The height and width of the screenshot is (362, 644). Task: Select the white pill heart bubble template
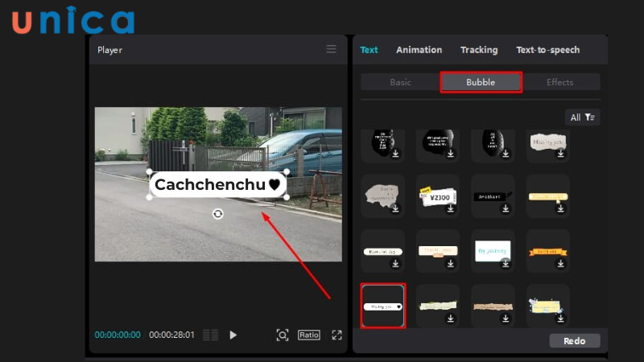point(383,306)
